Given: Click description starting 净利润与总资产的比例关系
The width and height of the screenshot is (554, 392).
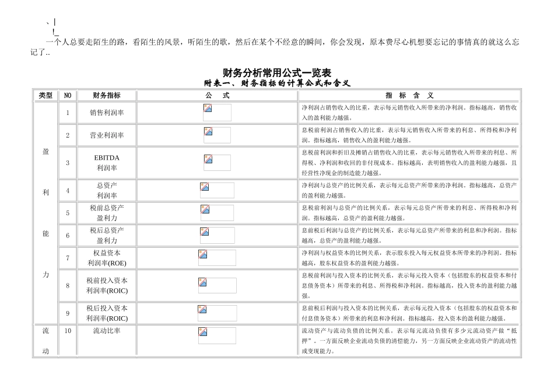Looking at the screenshot, I should 409,190.
